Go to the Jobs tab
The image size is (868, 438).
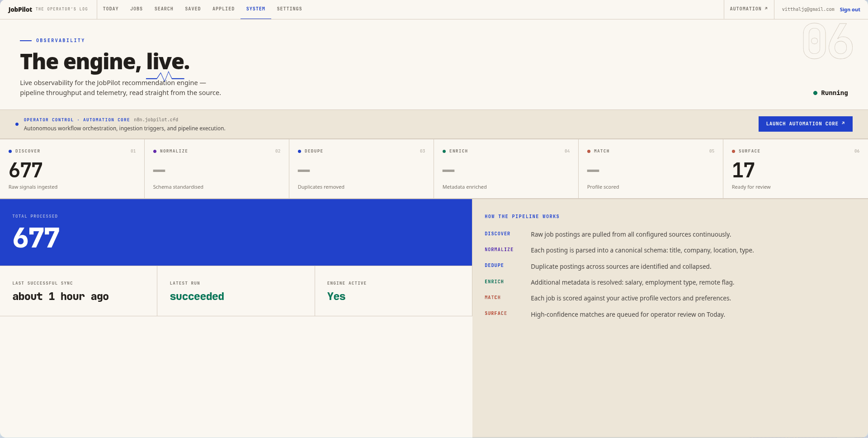tap(137, 9)
